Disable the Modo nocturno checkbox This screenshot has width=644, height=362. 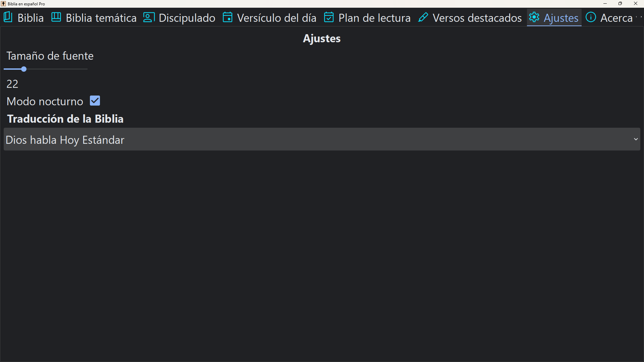point(95,100)
